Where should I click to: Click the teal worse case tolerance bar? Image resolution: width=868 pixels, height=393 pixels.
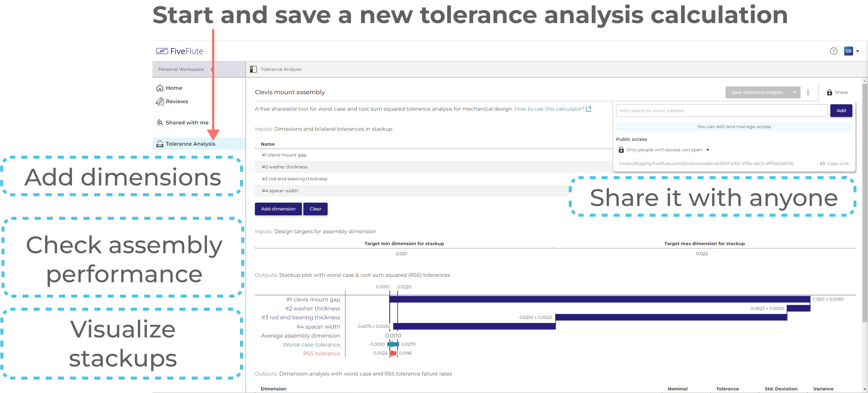(393, 344)
